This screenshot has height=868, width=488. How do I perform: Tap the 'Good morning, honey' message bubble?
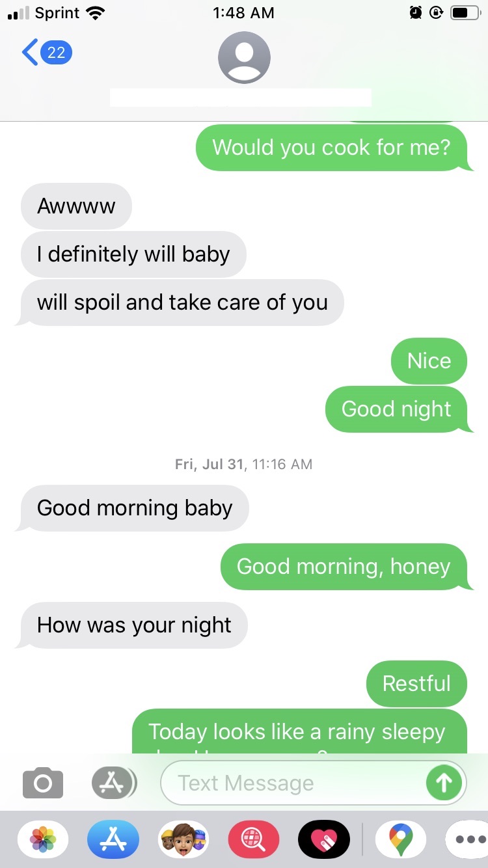344,567
